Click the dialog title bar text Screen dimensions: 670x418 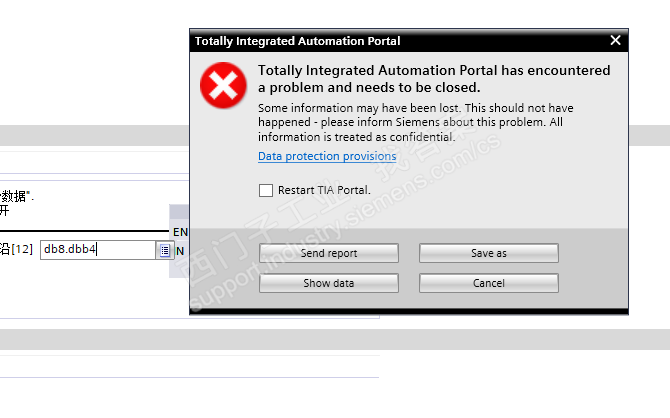click(x=297, y=41)
